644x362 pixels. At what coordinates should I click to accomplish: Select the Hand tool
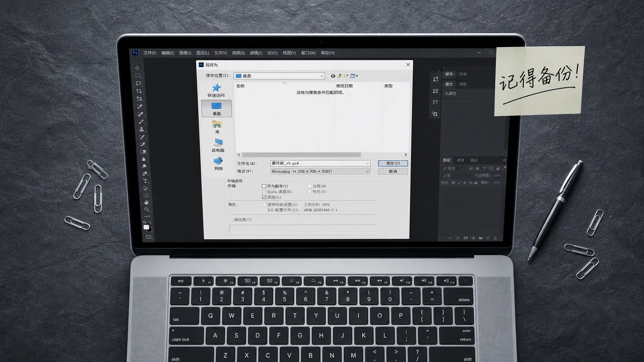point(146,202)
